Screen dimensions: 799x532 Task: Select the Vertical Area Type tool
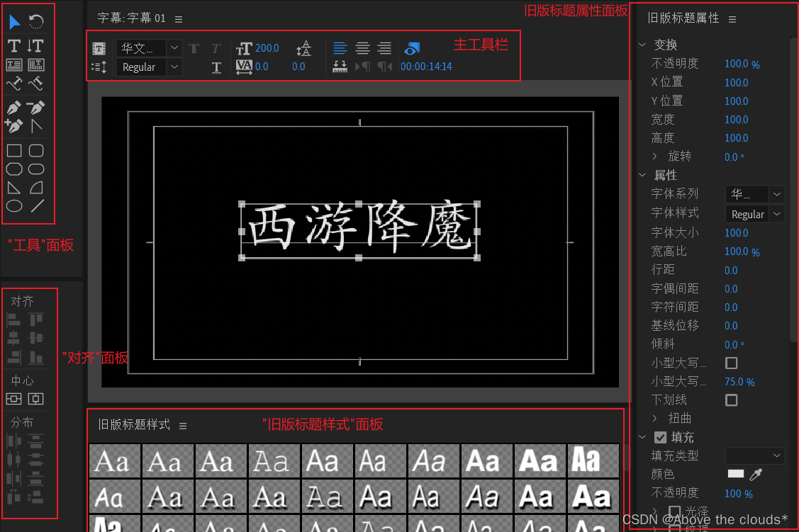coord(35,64)
